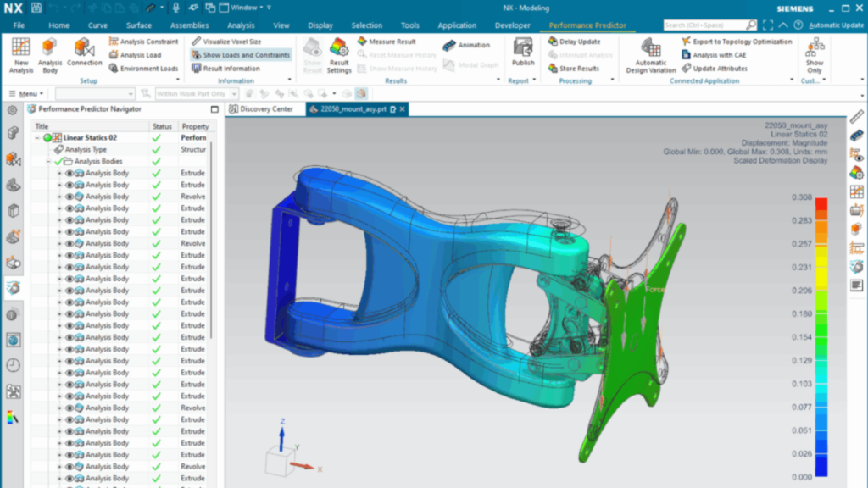Image resolution: width=868 pixels, height=488 pixels.
Task: Click the full screen icon near search
Action: [768, 25]
